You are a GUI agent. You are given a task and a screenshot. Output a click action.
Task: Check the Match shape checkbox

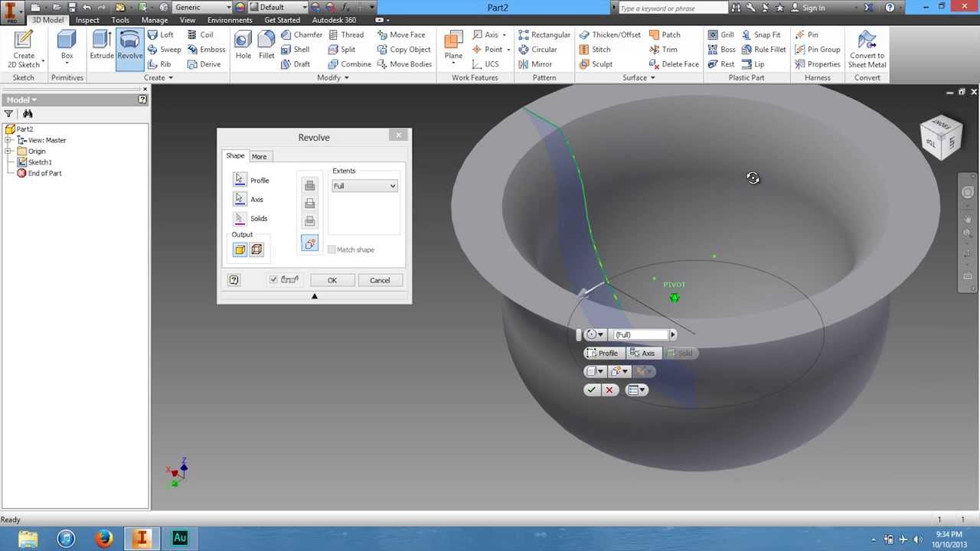coord(332,249)
